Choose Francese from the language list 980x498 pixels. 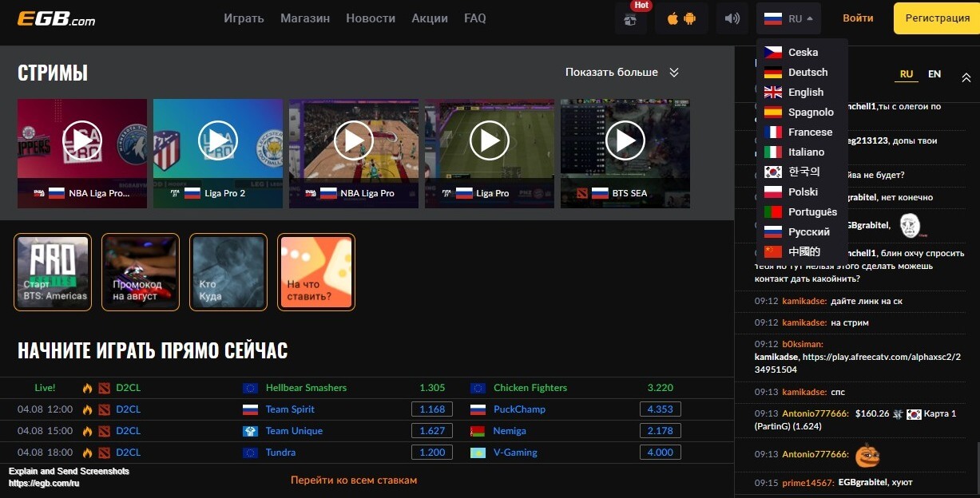[x=802, y=132]
